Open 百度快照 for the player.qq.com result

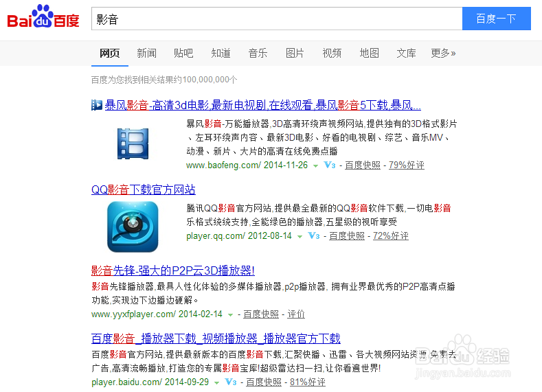pyautogui.click(x=347, y=236)
